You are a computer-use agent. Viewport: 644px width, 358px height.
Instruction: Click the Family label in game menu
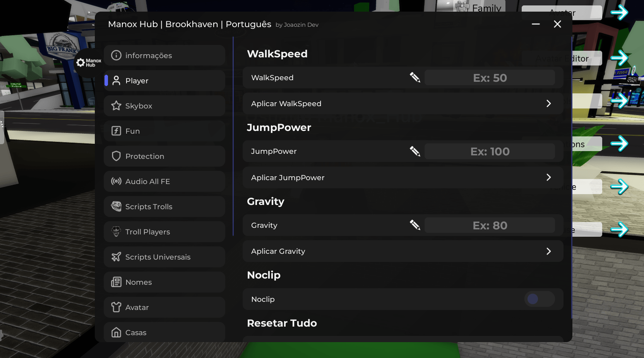tap(486, 8)
